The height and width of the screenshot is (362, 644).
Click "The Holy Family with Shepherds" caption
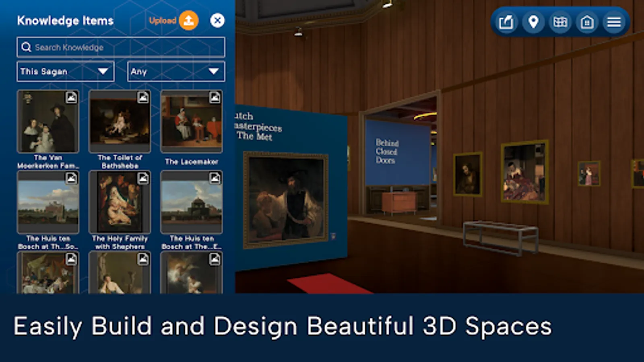[x=120, y=243]
